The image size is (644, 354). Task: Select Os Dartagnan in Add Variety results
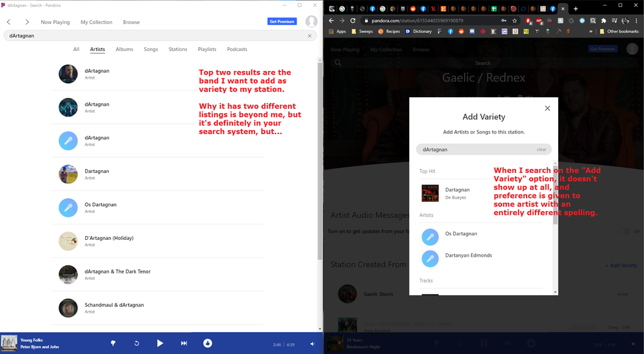coord(461,233)
